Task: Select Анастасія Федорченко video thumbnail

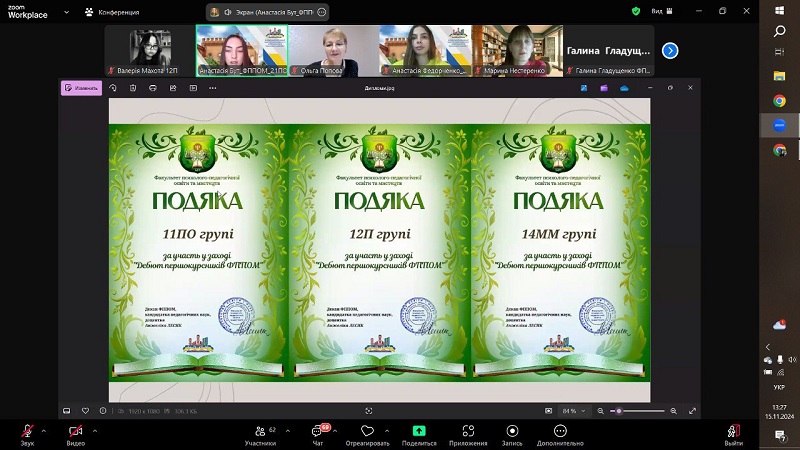Action: [x=426, y=51]
